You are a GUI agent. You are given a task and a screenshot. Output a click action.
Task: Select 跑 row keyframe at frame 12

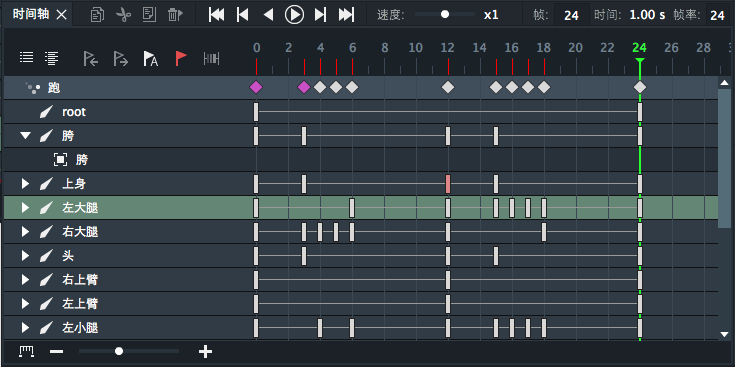448,87
